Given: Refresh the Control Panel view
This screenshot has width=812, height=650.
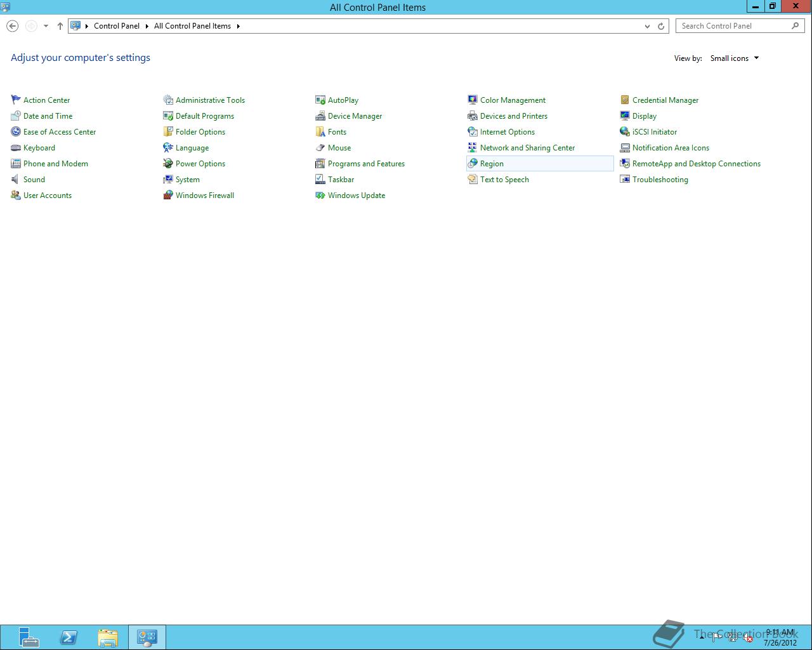Looking at the screenshot, I should (x=661, y=26).
